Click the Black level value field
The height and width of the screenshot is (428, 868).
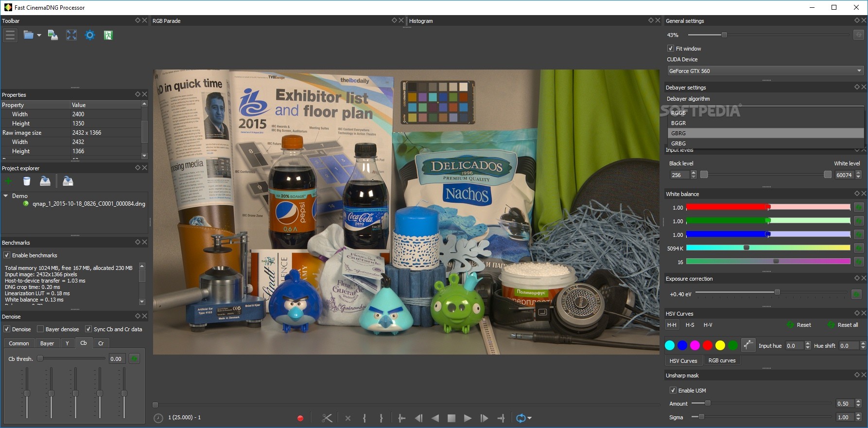pos(679,175)
